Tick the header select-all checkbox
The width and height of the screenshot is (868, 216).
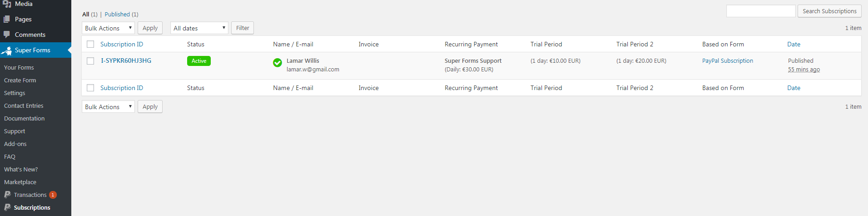point(90,44)
